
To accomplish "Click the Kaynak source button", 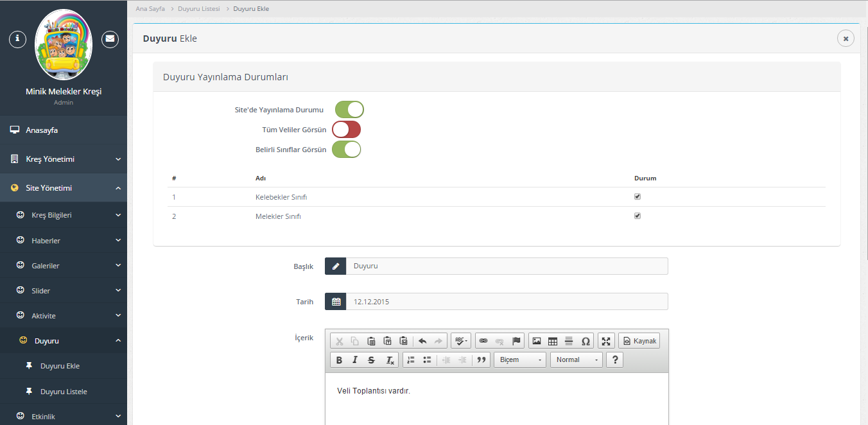I will [x=639, y=341].
